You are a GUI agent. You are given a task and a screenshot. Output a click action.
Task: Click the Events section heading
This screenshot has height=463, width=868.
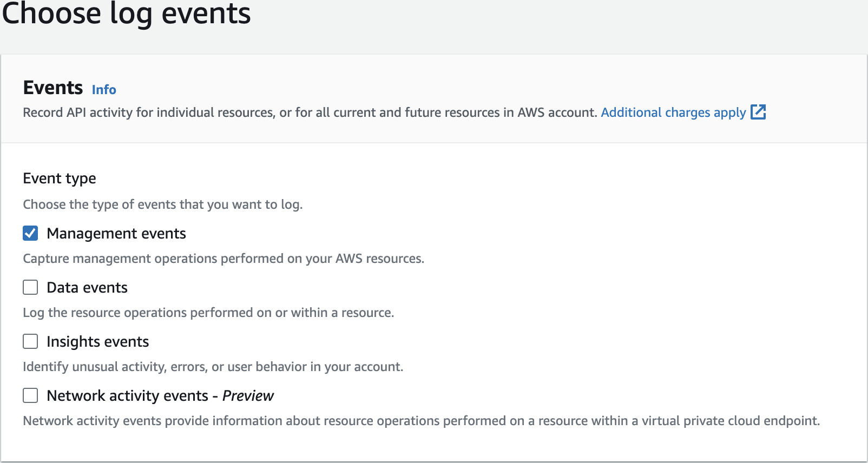(x=53, y=88)
